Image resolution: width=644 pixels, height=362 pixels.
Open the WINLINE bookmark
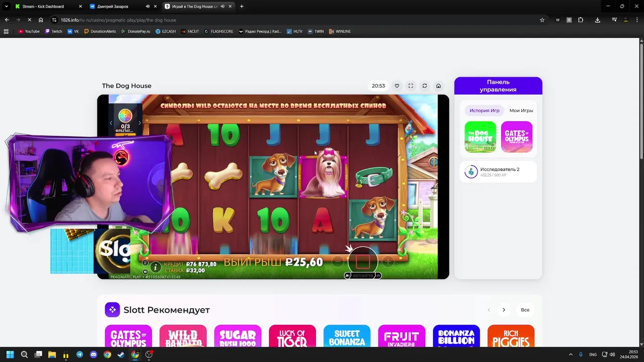340,31
